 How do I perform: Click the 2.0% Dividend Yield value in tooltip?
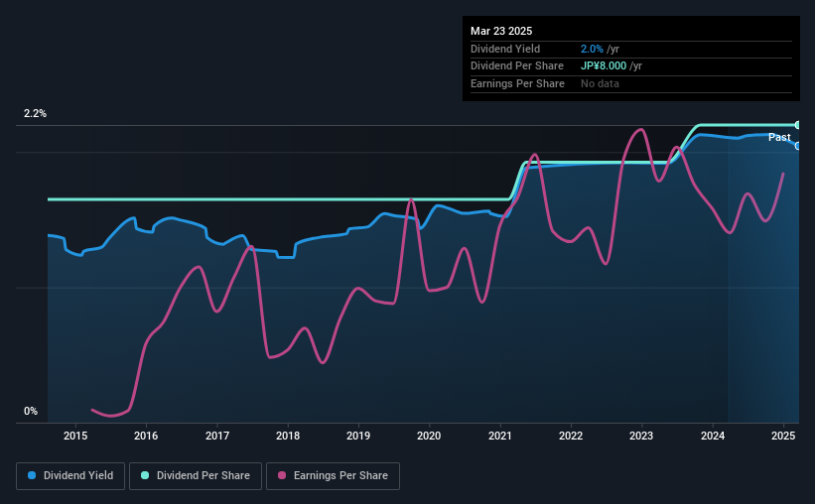592,49
